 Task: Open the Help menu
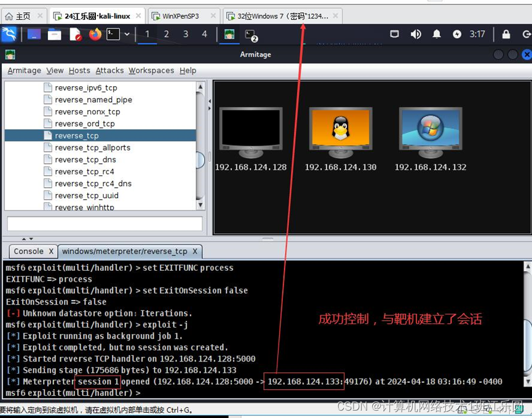point(188,70)
